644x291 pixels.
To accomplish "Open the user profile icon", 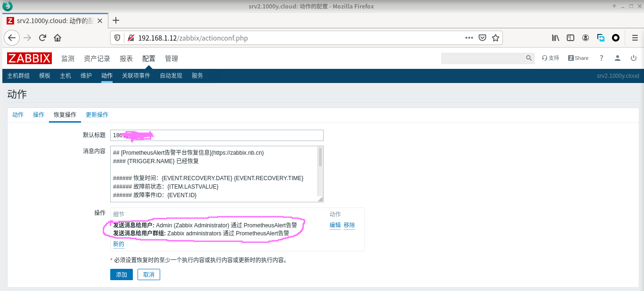I will [617, 58].
